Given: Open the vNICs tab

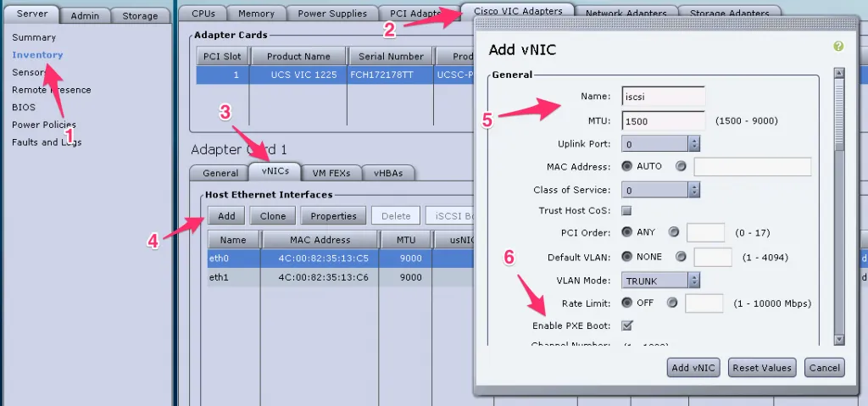Looking at the screenshot, I should [275, 171].
